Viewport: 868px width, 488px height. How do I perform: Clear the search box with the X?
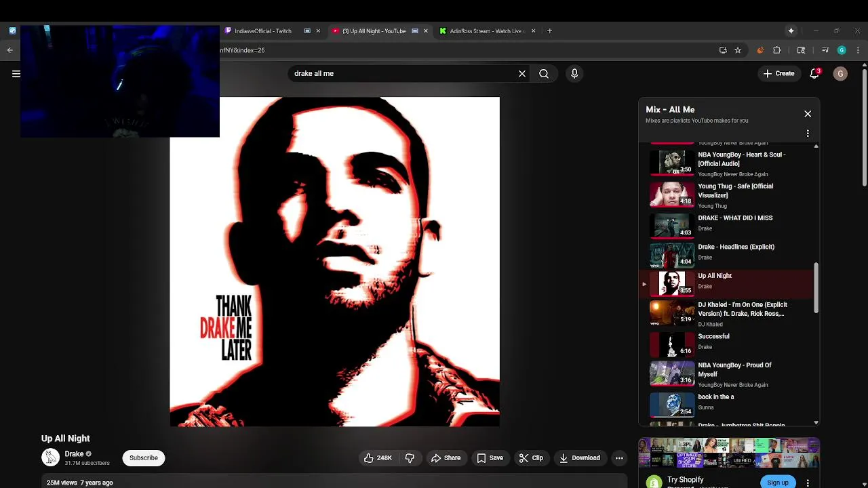click(522, 73)
